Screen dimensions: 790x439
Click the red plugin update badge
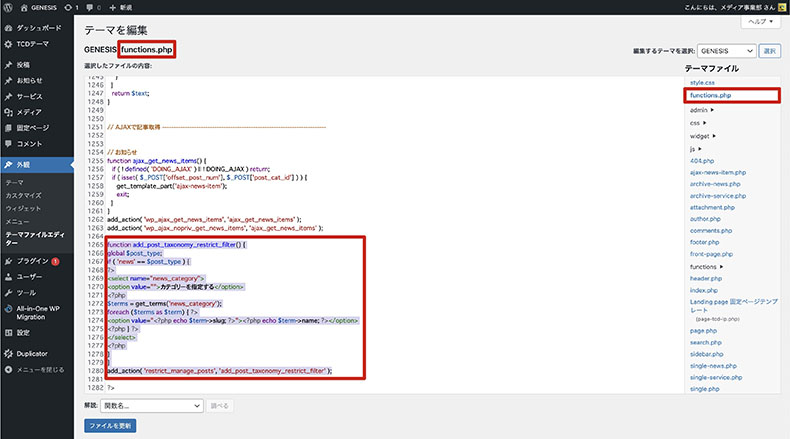pyautogui.click(x=55, y=261)
